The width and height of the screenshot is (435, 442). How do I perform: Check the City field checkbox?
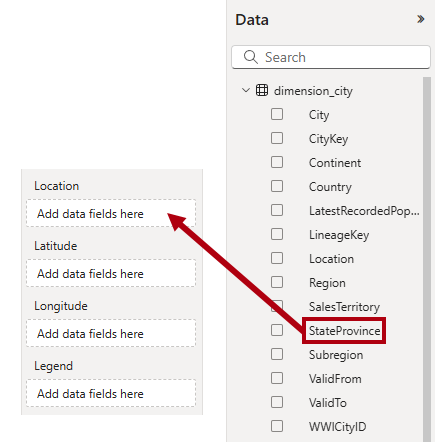[277, 114]
